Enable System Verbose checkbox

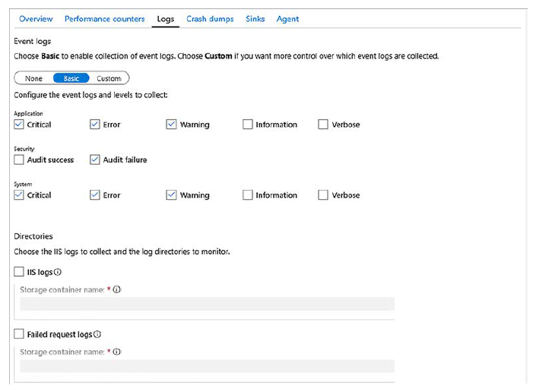[x=323, y=195]
